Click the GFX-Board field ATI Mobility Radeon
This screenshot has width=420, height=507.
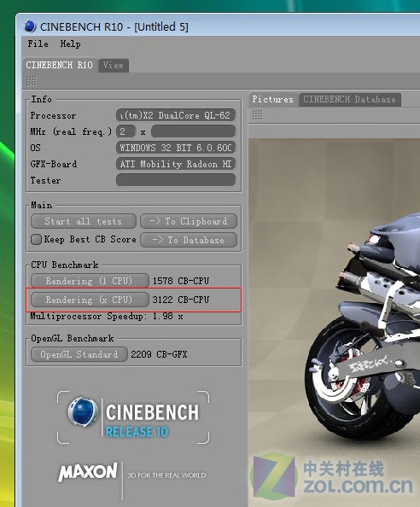176,164
